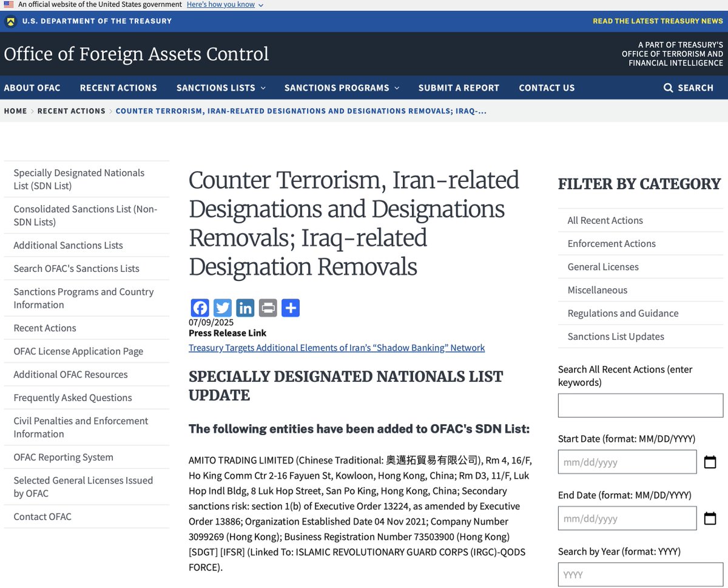
Task: Open Frequently Asked Questions
Action: (x=86, y=397)
